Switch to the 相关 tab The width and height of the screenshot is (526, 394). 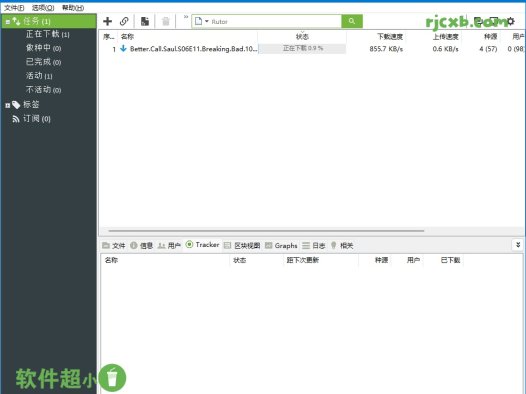tap(342, 245)
